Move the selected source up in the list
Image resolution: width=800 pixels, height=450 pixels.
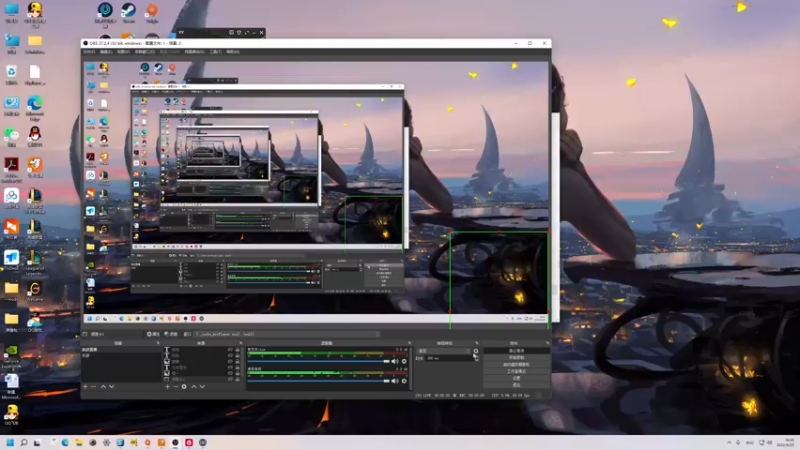click(193, 387)
